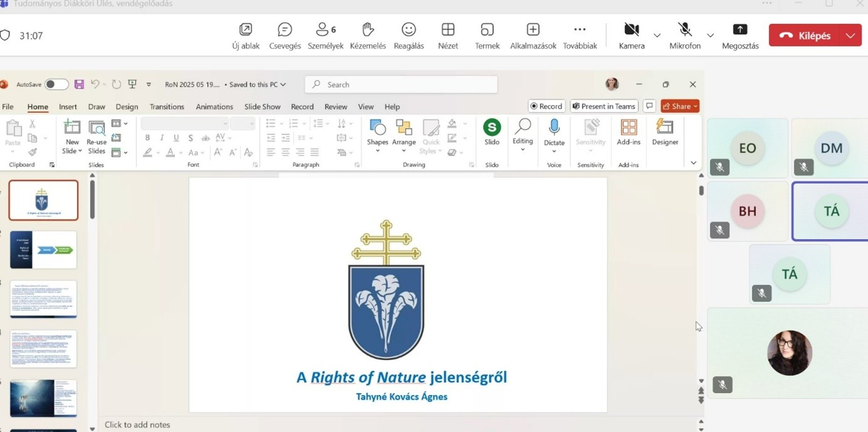Open Designer suggestions
The width and height of the screenshot is (868, 432).
point(664,133)
